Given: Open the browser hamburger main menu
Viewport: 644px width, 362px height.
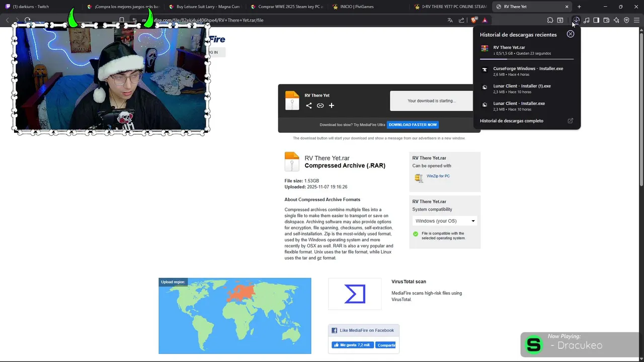Looking at the screenshot, I should (x=636, y=20).
